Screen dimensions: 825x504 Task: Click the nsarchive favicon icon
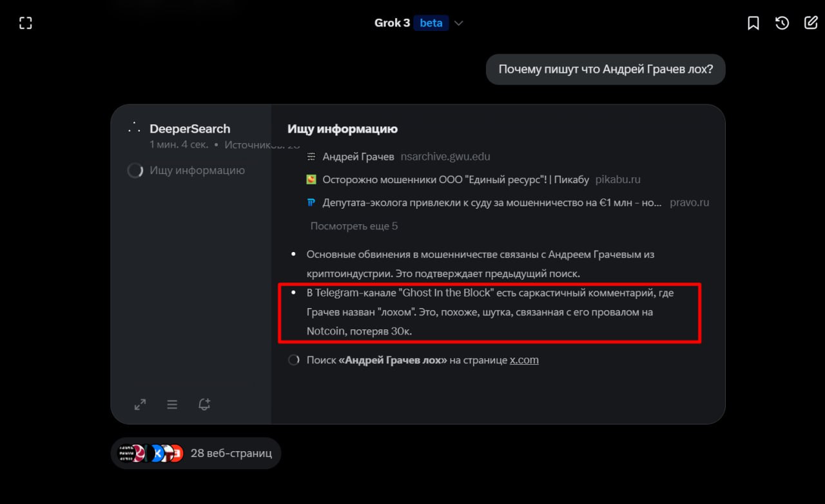(x=311, y=157)
